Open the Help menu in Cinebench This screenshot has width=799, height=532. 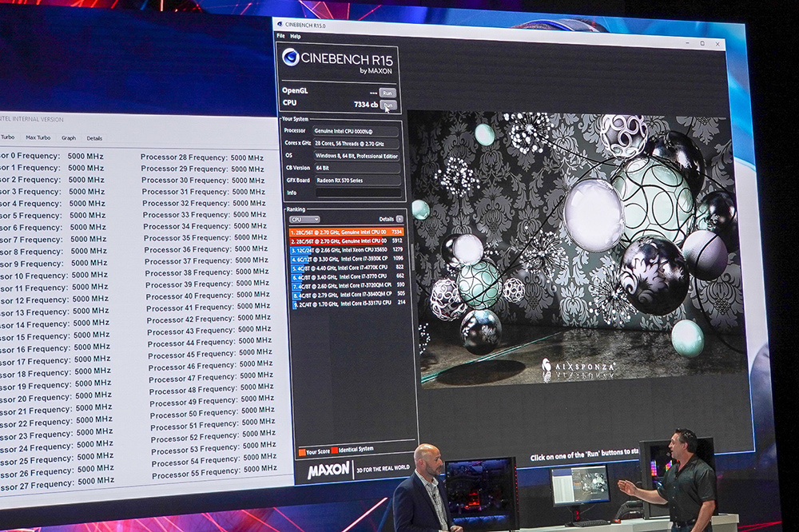pyautogui.click(x=295, y=36)
